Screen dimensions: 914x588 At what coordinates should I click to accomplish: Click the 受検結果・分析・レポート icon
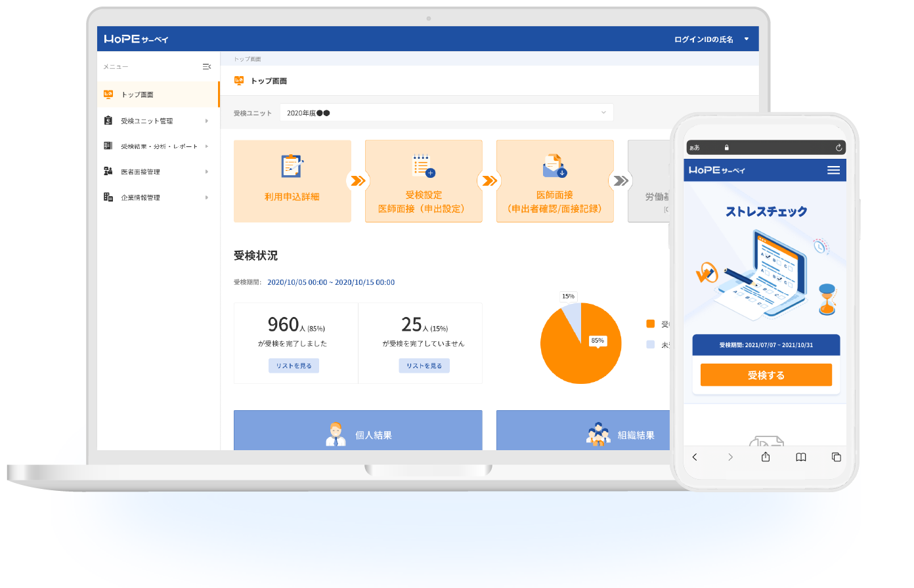(108, 146)
